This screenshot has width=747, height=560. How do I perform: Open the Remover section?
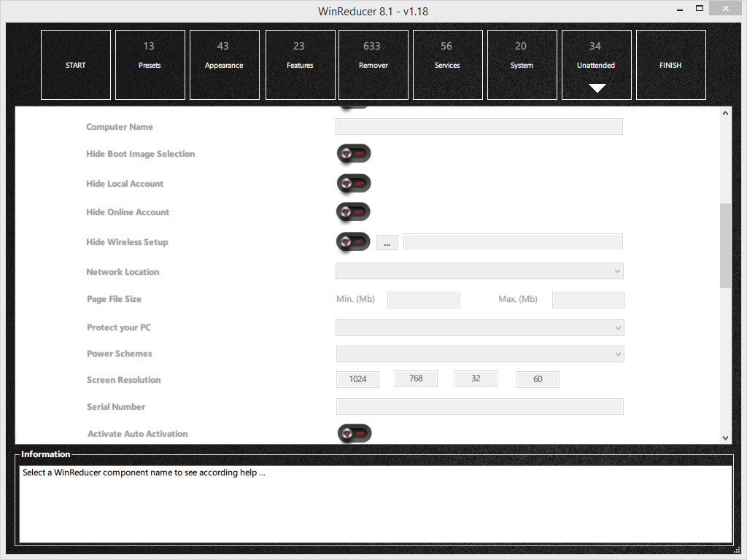pyautogui.click(x=373, y=65)
